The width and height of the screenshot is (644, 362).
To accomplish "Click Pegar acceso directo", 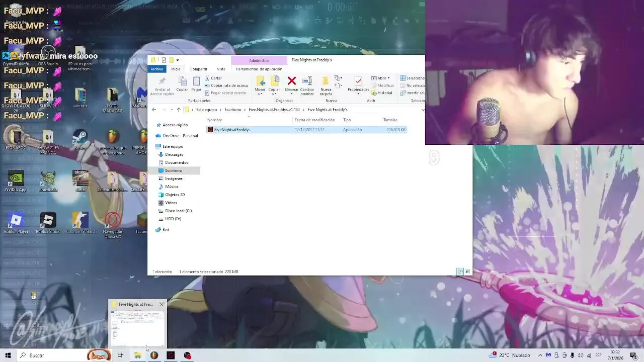I will click(x=225, y=93).
